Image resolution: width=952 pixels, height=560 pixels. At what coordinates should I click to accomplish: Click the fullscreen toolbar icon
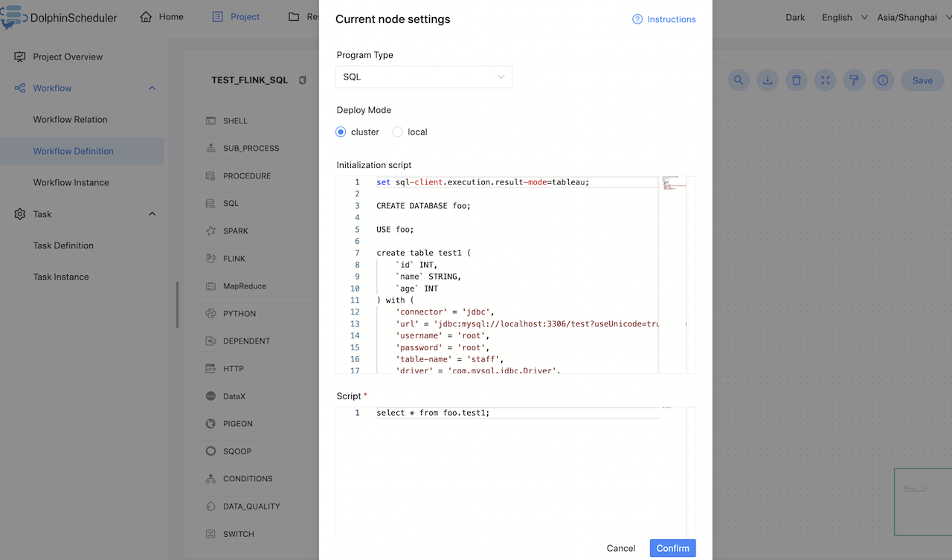click(826, 80)
